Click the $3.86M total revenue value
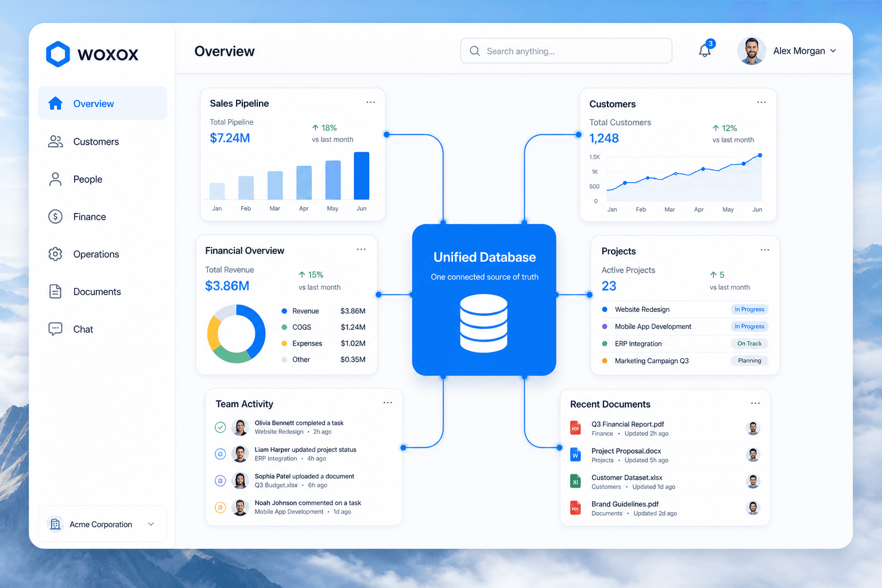 point(227,286)
